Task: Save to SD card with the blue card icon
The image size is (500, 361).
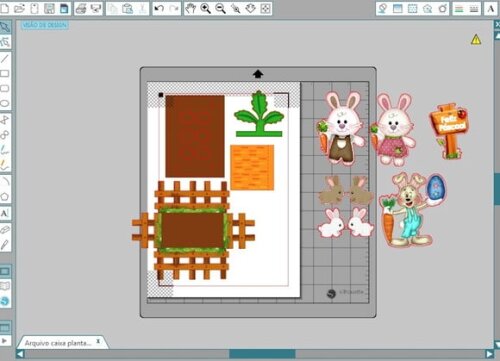Action: click(x=64, y=8)
